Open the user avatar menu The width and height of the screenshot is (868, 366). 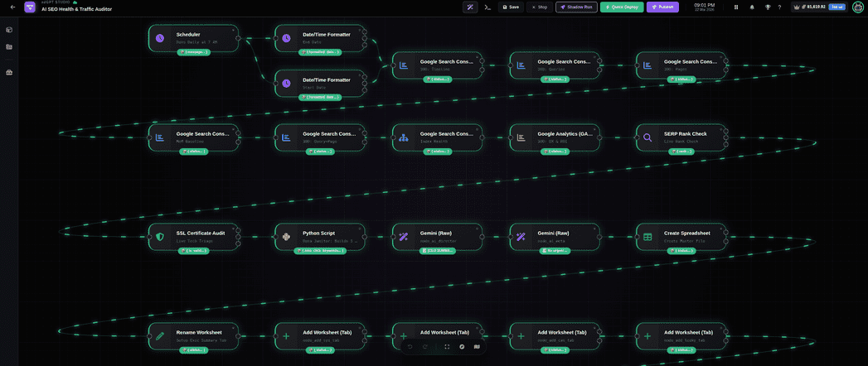[858, 7]
